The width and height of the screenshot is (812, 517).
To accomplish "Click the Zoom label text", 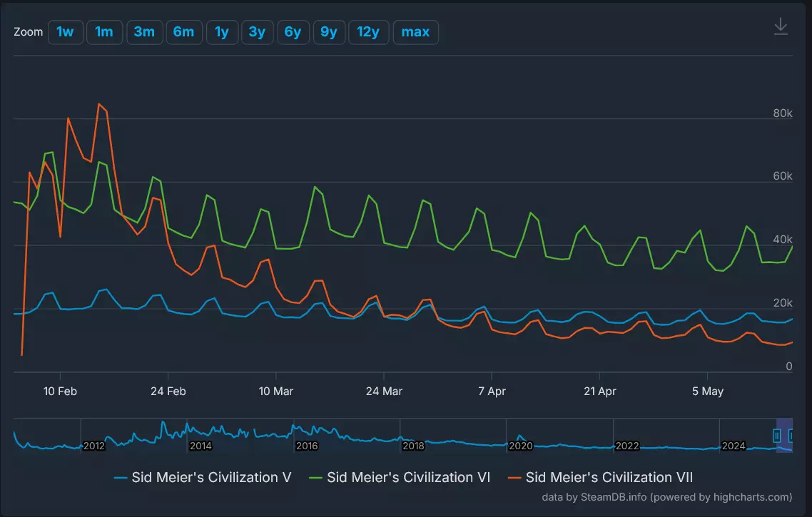I will [28, 32].
